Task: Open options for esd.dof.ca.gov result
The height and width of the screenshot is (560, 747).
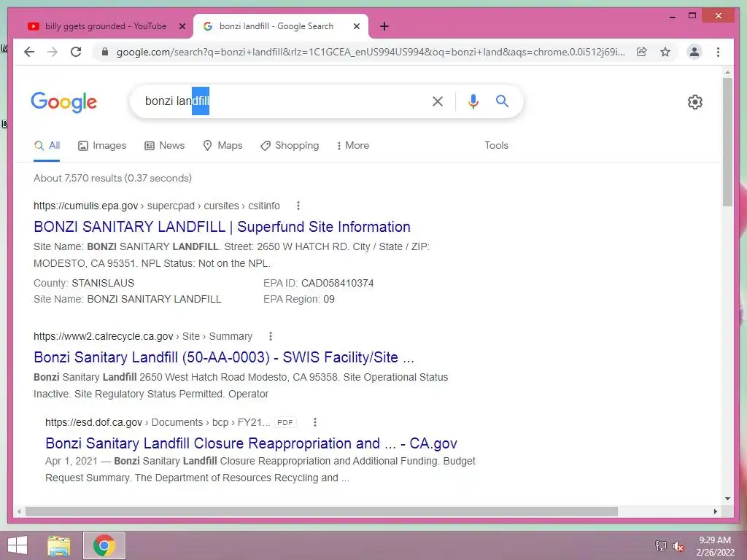Action: coord(315,422)
